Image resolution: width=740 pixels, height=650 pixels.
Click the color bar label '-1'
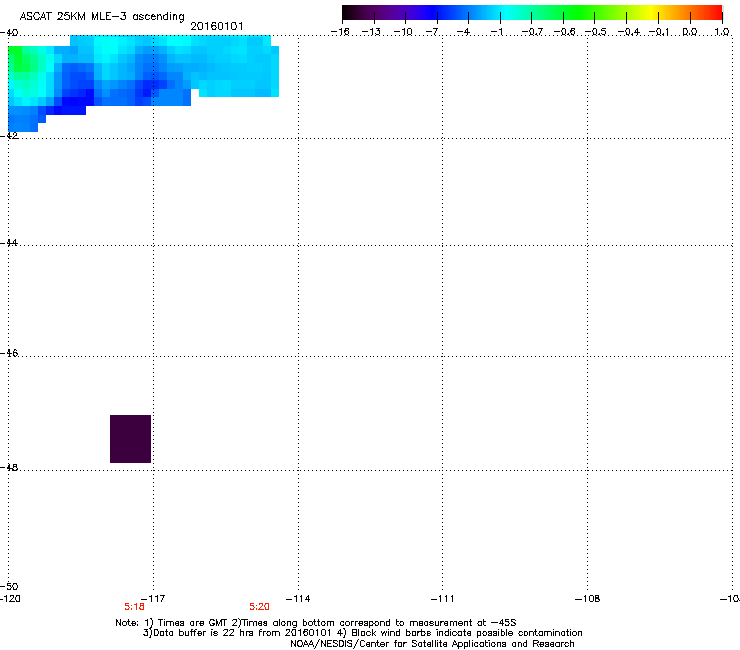coord(496,32)
